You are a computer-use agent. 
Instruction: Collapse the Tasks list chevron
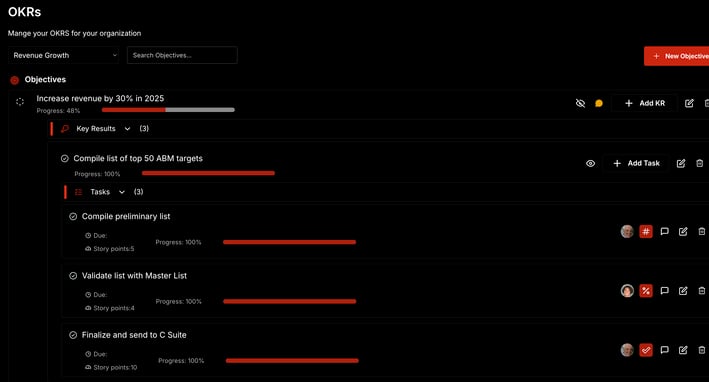[x=122, y=192]
